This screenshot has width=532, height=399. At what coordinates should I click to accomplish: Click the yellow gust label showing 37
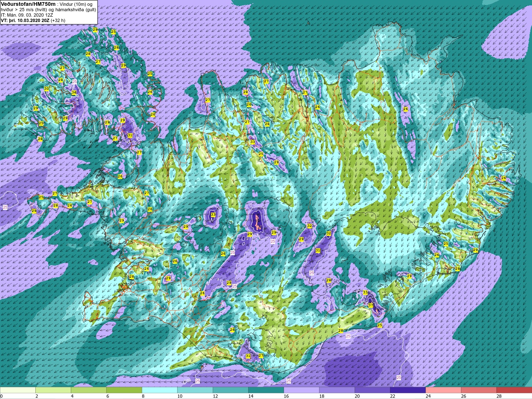pyautogui.click(x=371, y=305)
